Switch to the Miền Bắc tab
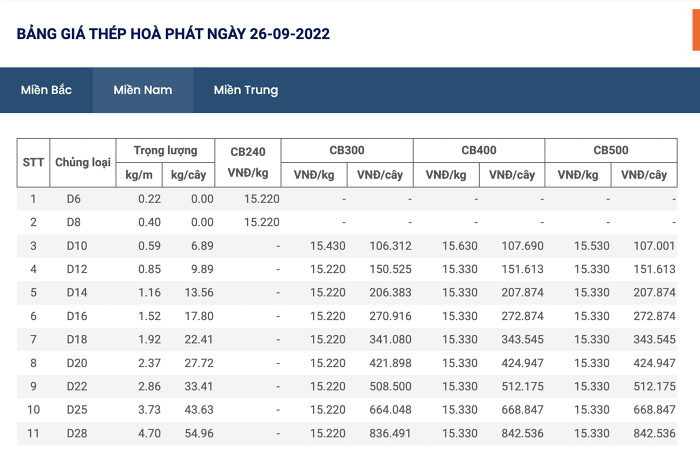This screenshot has width=700, height=454. 46,90
